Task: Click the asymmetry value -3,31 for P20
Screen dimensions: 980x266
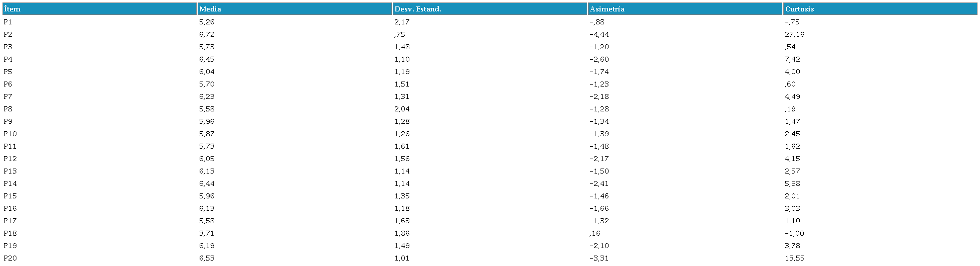Action: [x=599, y=258]
